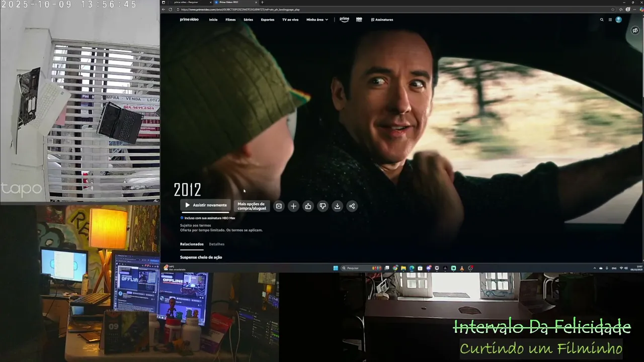Download the movie using the download icon
644x362 pixels.
pyautogui.click(x=337, y=206)
